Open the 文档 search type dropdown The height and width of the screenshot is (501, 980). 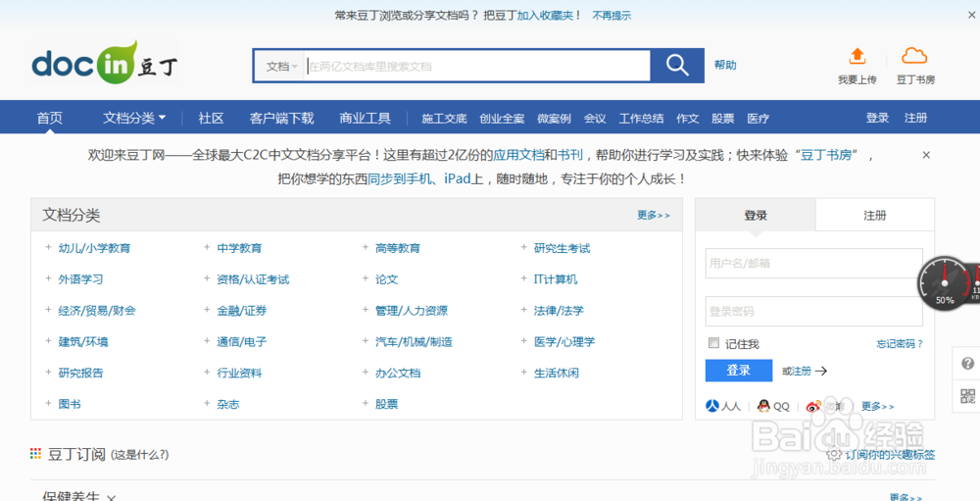tap(282, 67)
